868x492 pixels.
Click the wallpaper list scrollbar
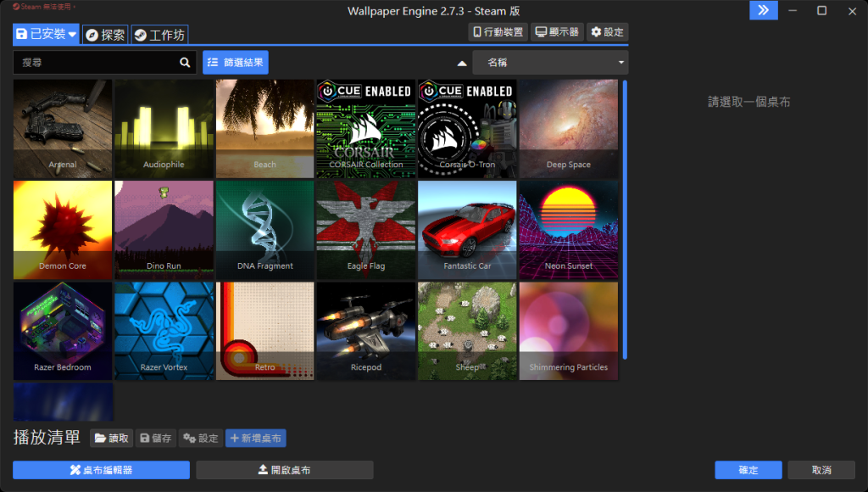click(x=625, y=220)
